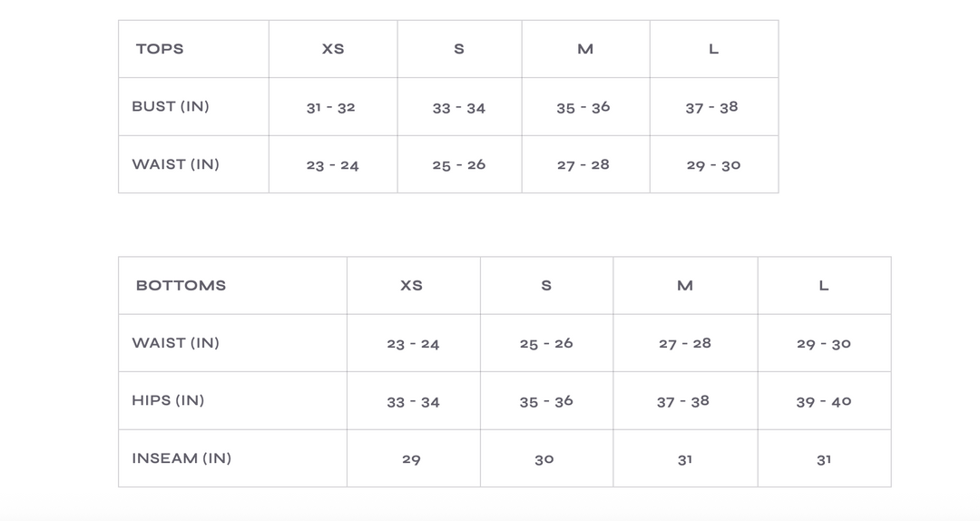Click bust measurement 37 - 38 for size L
This screenshot has height=521, width=980.
point(711,107)
